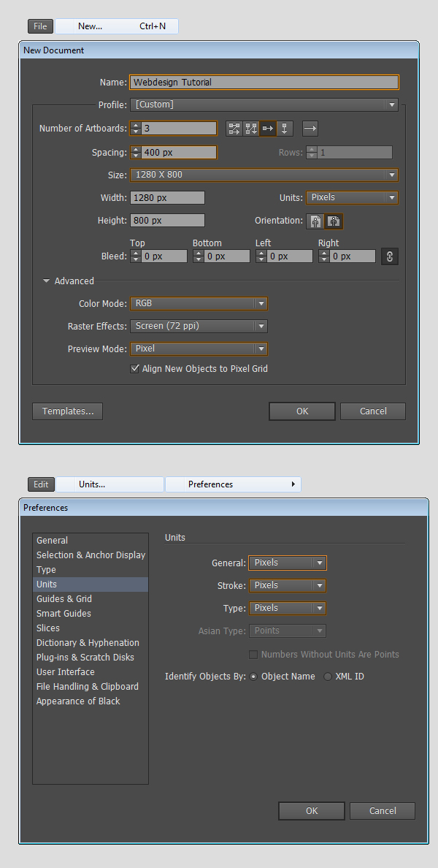Click Bottom bleed stepper arrows
438x868 pixels.
point(198,256)
